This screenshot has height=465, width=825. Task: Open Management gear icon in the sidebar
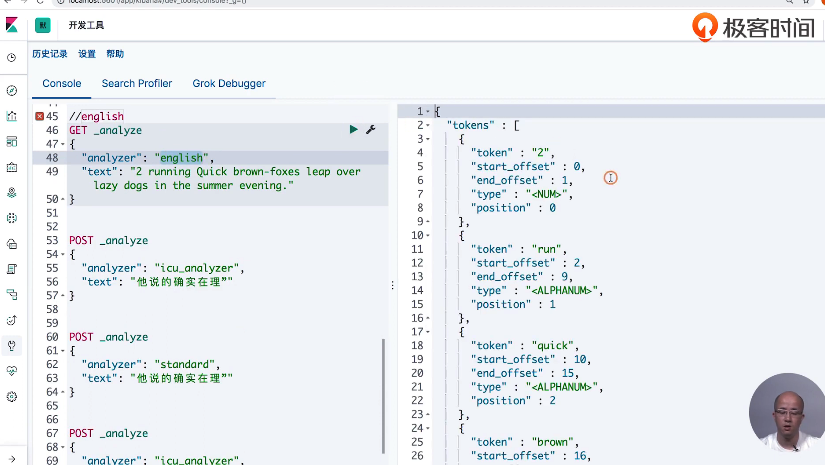click(x=12, y=396)
